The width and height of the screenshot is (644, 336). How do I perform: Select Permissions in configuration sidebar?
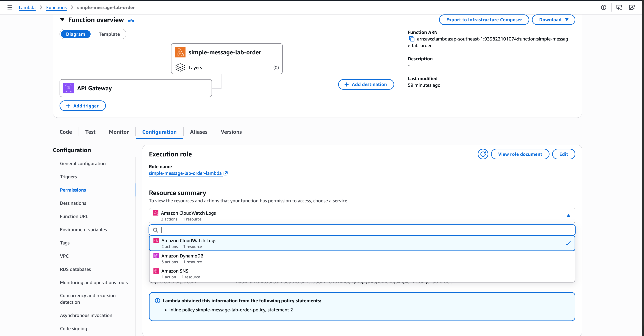[x=73, y=190]
